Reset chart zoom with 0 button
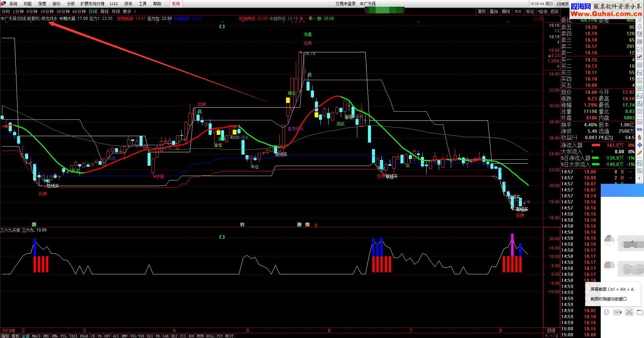Screen dimensions: 644x338 coord(557,336)
